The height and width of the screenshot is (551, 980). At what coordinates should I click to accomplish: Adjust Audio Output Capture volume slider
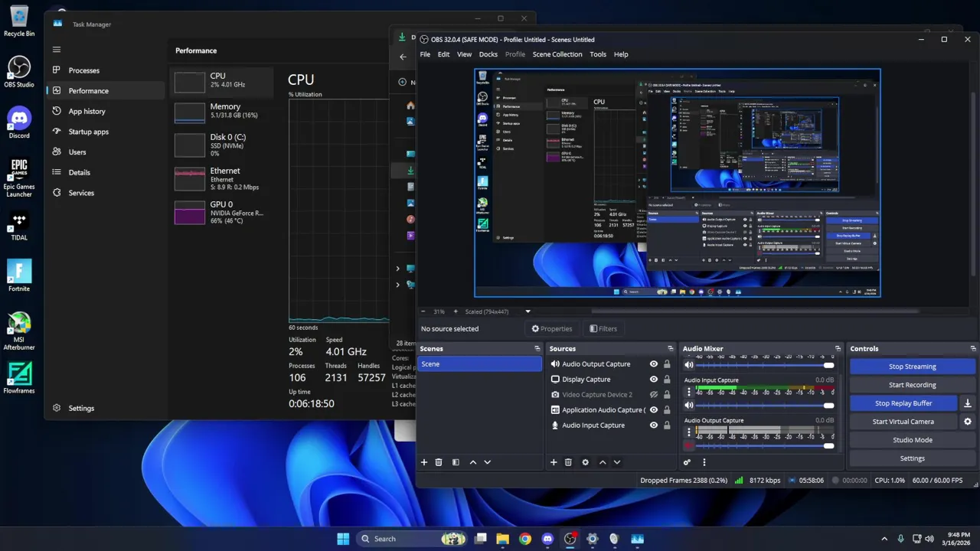pos(766,445)
